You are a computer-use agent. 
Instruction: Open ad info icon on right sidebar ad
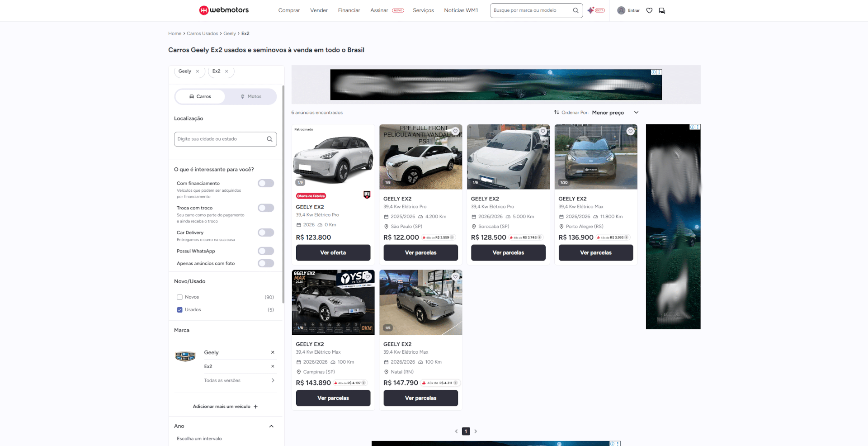click(x=692, y=127)
